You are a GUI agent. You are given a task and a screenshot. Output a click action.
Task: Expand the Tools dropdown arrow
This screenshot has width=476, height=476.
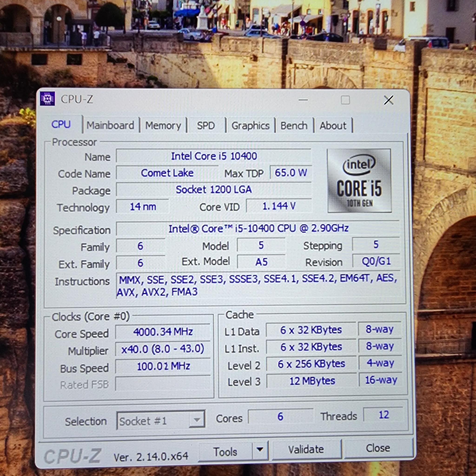[x=260, y=450]
